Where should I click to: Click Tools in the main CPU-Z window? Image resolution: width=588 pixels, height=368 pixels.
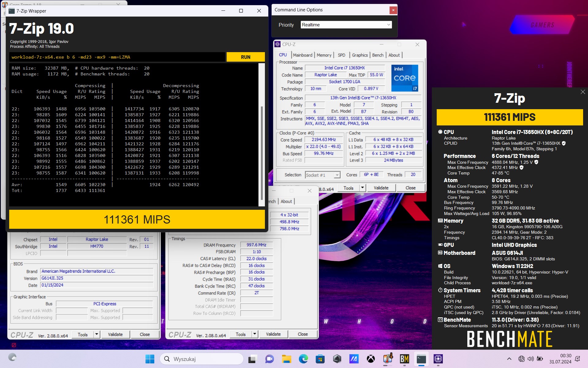[349, 188]
